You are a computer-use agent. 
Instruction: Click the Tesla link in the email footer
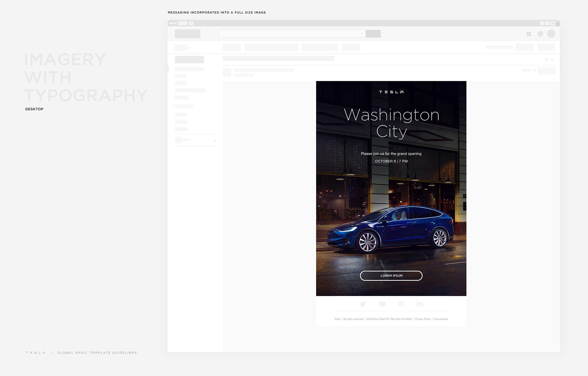pyautogui.click(x=337, y=319)
